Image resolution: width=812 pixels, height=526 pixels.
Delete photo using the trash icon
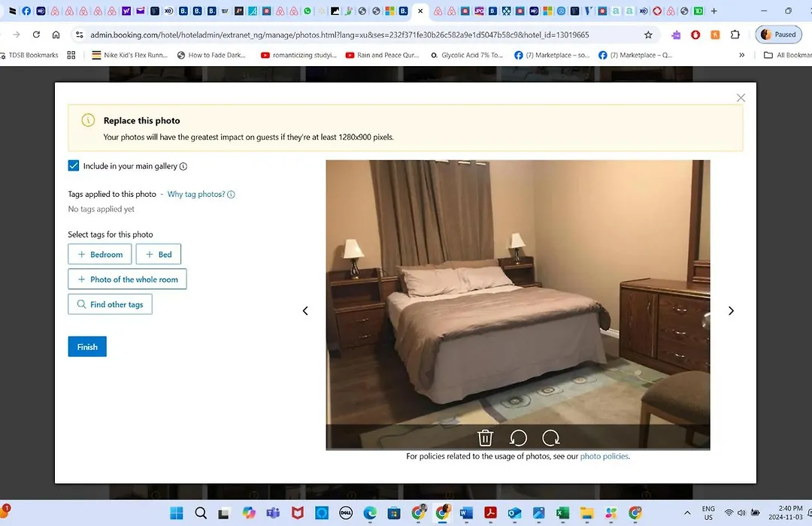(x=485, y=438)
